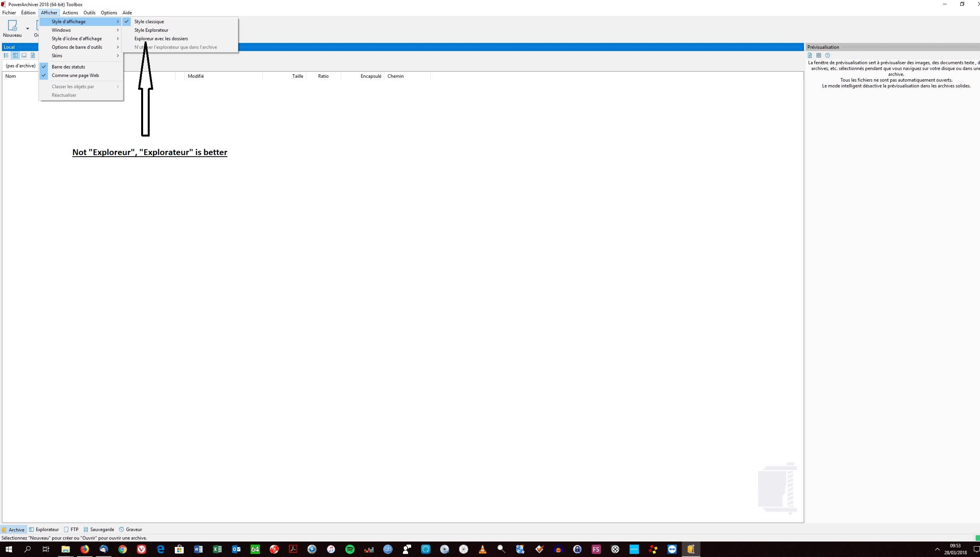Open the taskbar clock and date
The width and height of the screenshot is (980, 557).
[956, 549]
